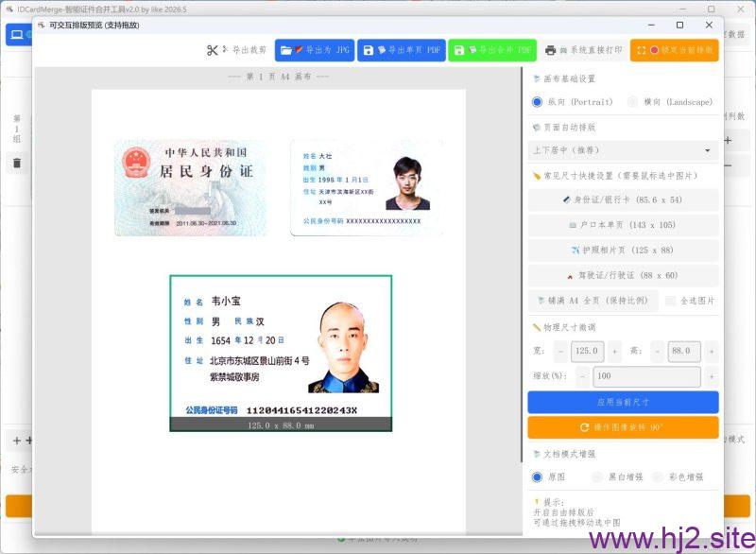Select the ID card front emblem image
Screen dimensions: 756x554
pos(190,187)
